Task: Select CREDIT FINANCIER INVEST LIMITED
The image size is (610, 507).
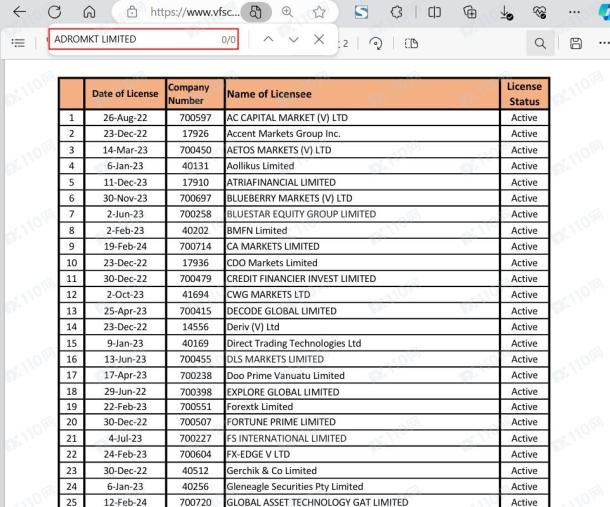Action: pos(301,279)
